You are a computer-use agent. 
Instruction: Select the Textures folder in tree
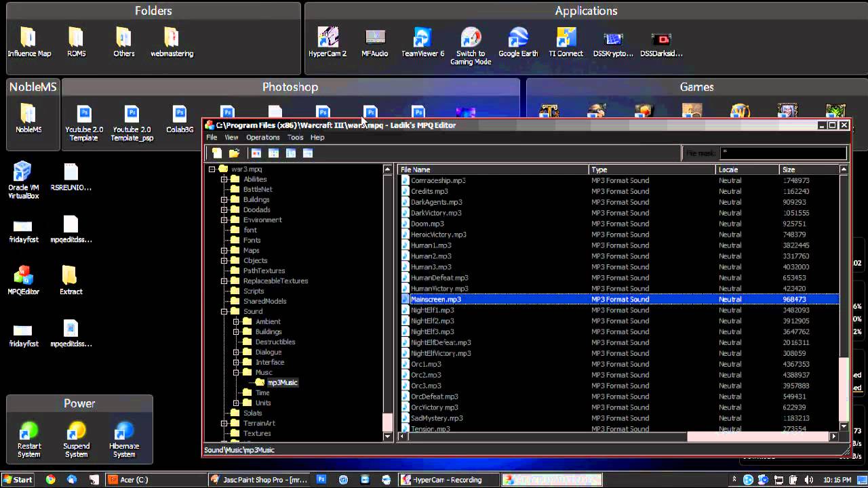click(x=257, y=434)
